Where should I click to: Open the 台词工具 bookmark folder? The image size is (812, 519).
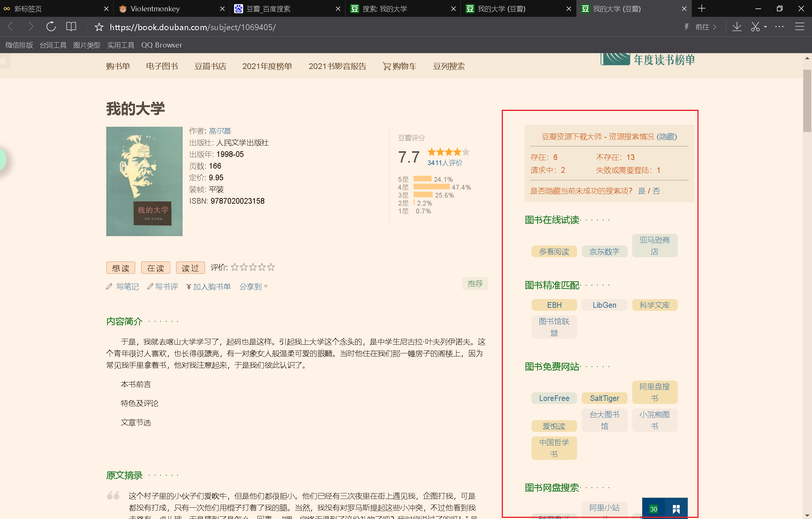[53, 45]
